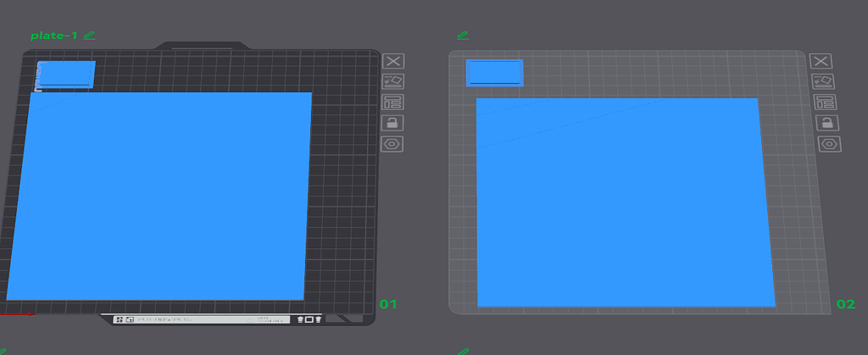Remove plate 02 with the X icon
Viewport: 868px width, 355px height.
click(821, 61)
